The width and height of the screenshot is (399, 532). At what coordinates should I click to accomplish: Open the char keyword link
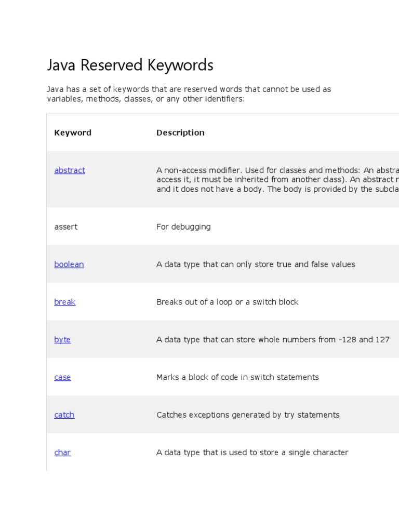62,453
